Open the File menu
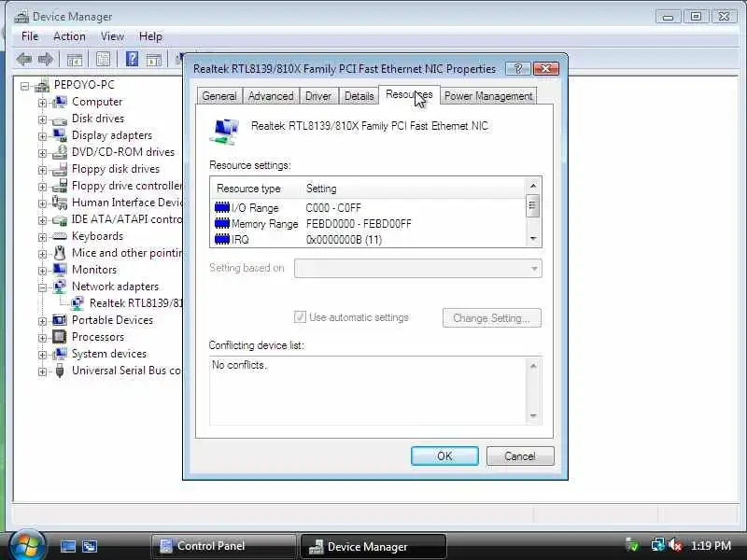 point(30,36)
